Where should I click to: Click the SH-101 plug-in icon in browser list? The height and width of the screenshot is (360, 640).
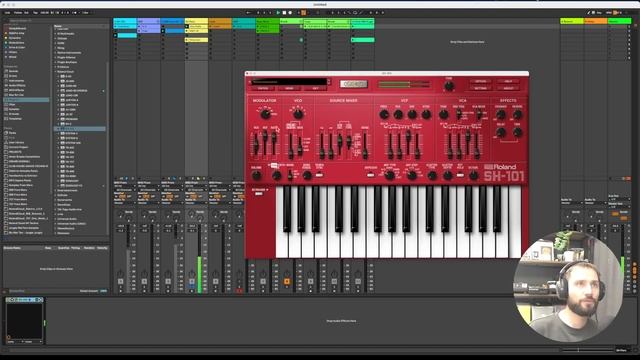(63, 129)
